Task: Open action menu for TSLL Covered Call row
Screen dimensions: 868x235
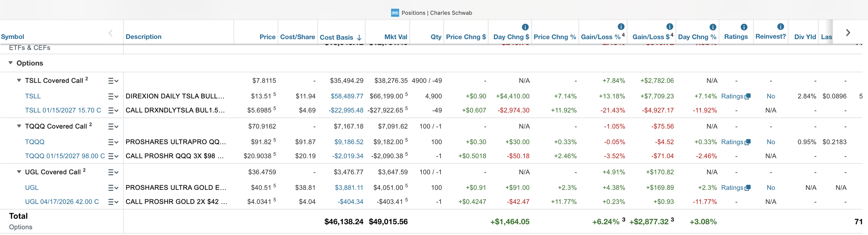Action: pos(113,81)
